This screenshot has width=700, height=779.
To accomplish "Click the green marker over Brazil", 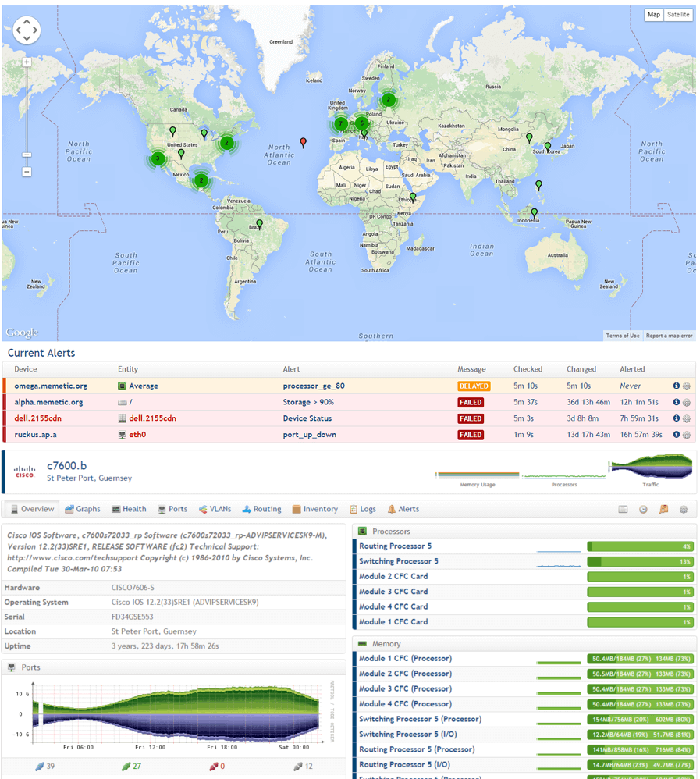I will pos(260,224).
